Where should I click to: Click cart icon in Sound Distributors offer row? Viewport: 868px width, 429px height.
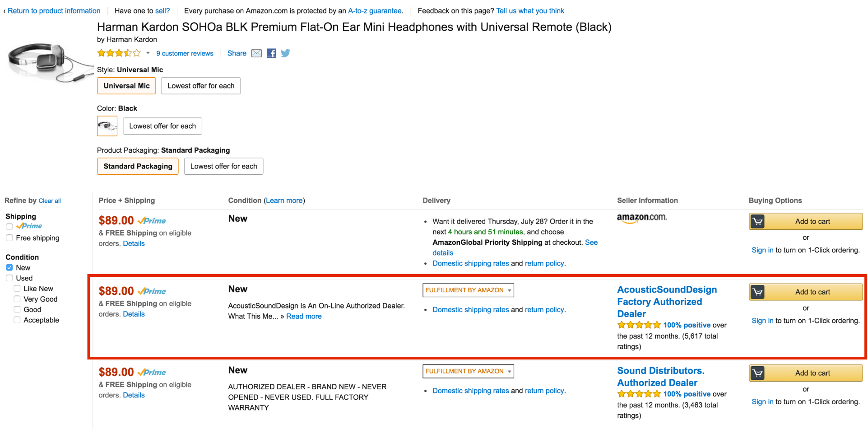tap(757, 373)
